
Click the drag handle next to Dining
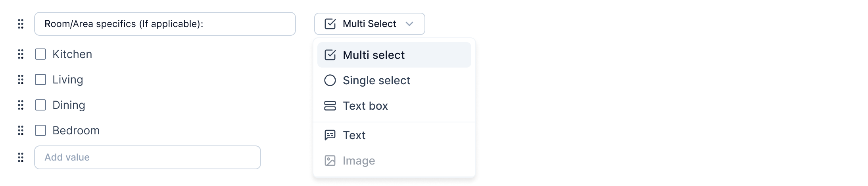pyautogui.click(x=21, y=105)
